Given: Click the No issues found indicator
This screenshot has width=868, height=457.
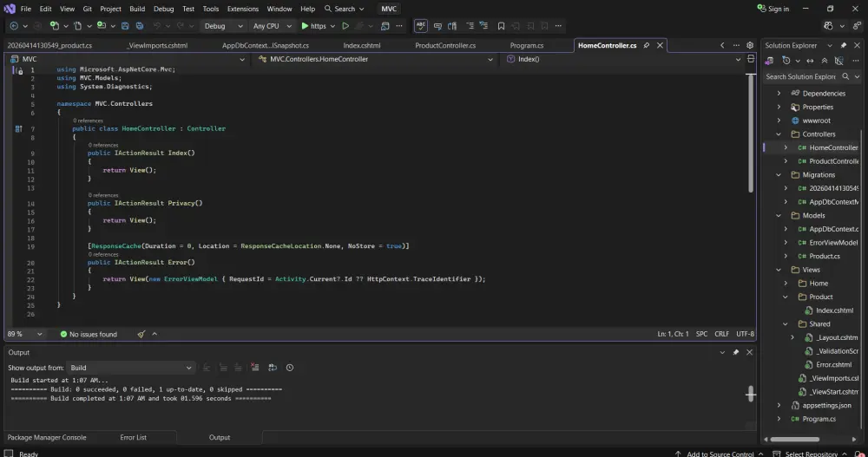Looking at the screenshot, I should [x=89, y=334].
